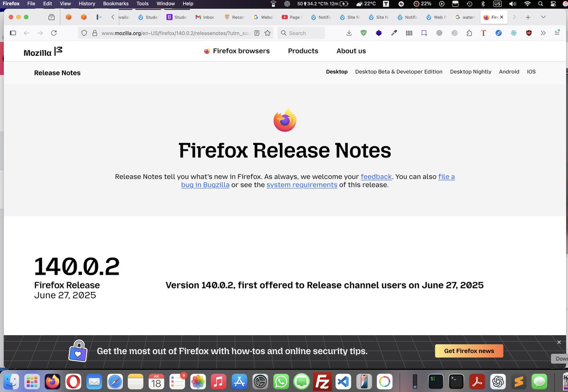This screenshot has width=568, height=392.
Task: Open the Firefox hamburger application menu
Action: pyautogui.click(x=557, y=33)
